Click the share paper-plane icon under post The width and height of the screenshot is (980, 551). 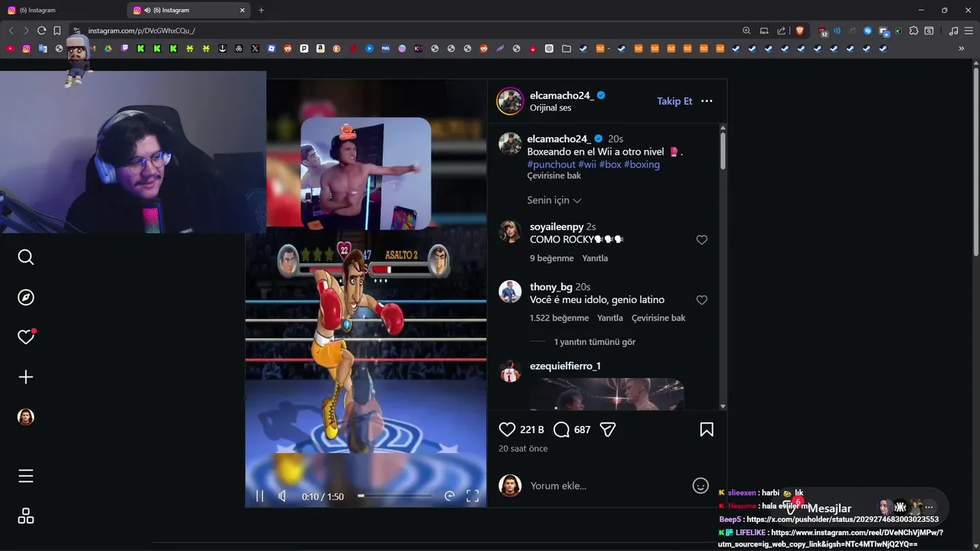[608, 429]
